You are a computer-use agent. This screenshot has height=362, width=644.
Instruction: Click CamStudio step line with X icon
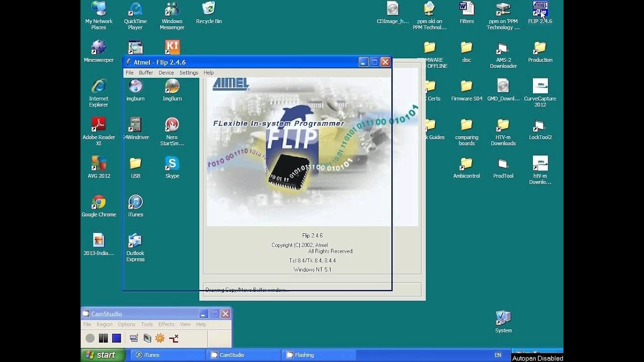pos(174,338)
